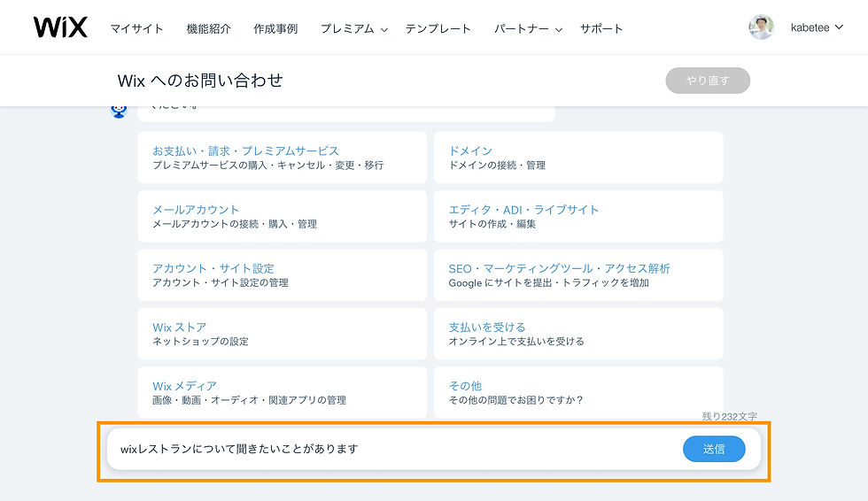This screenshot has width=868, height=501.
Task: Open サポート in the navigation bar
Action: [x=601, y=28]
